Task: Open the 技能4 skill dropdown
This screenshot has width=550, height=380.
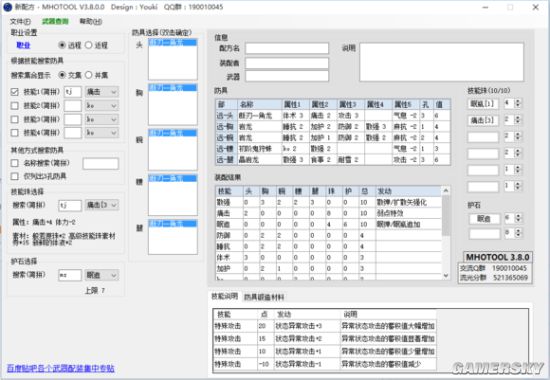Action: [x=102, y=133]
